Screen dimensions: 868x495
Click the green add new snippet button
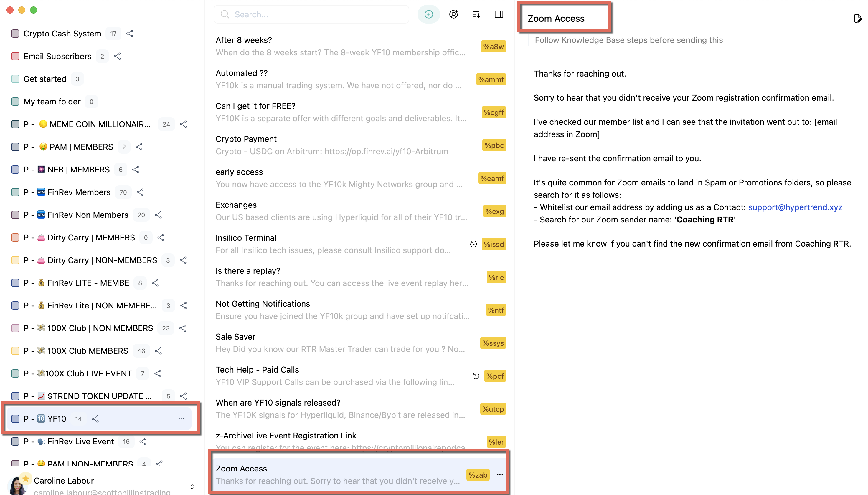pos(428,14)
